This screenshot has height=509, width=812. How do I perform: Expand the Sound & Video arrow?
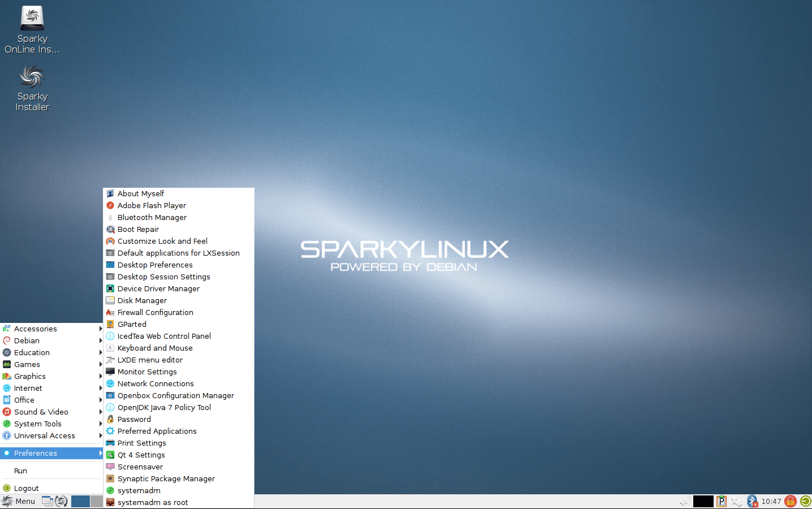(x=101, y=412)
